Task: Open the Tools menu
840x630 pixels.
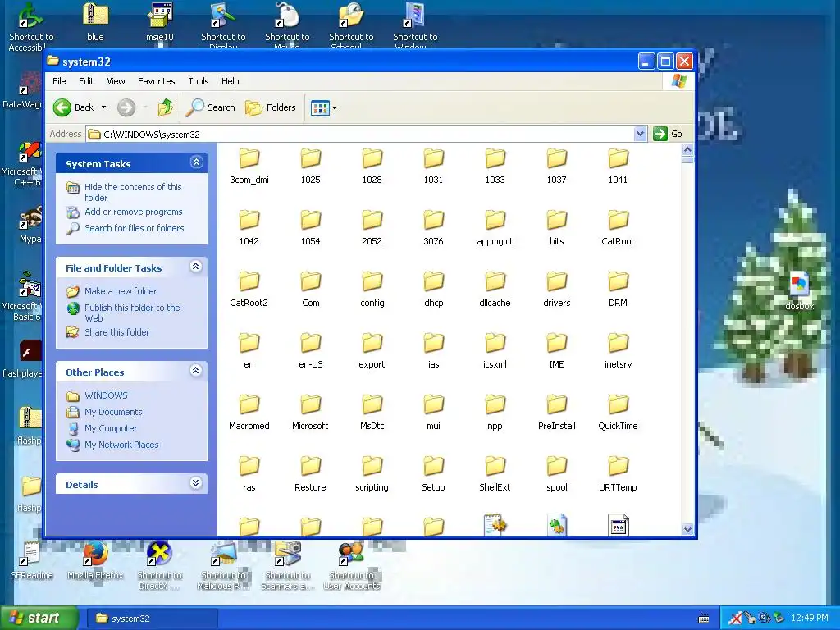Action: tap(199, 81)
